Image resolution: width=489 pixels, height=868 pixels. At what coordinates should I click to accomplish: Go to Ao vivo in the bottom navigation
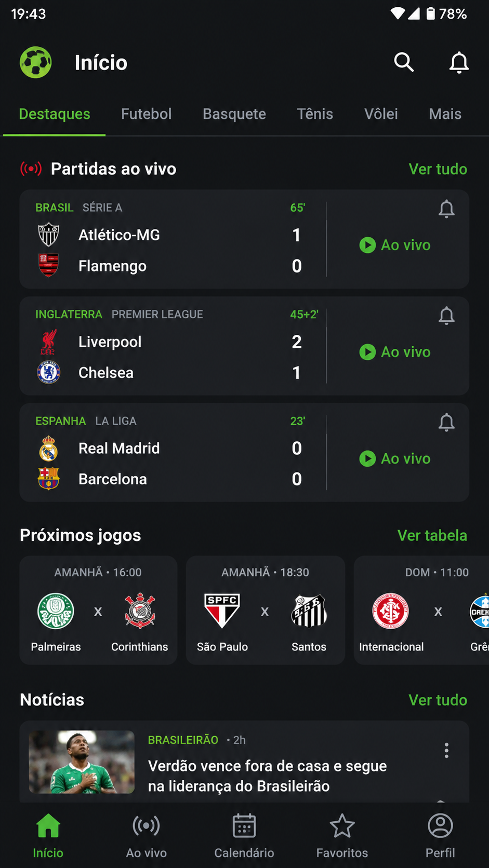click(x=146, y=836)
